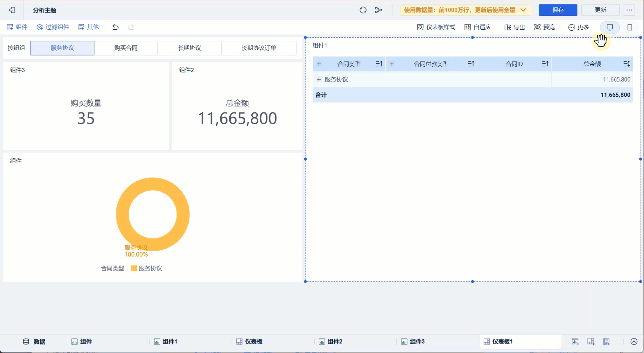Viewport: 644px width, 353px height.
Task: Open the 过滤组件 menu
Action: 53,27
